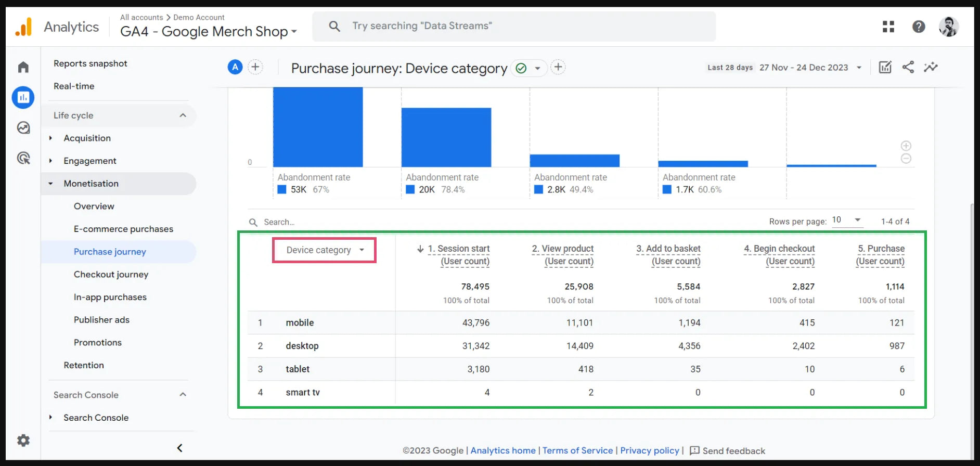The height and width of the screenshot is (466, 980).
Task: Open the Google apps grid icon
Action: tap(888, 27)
